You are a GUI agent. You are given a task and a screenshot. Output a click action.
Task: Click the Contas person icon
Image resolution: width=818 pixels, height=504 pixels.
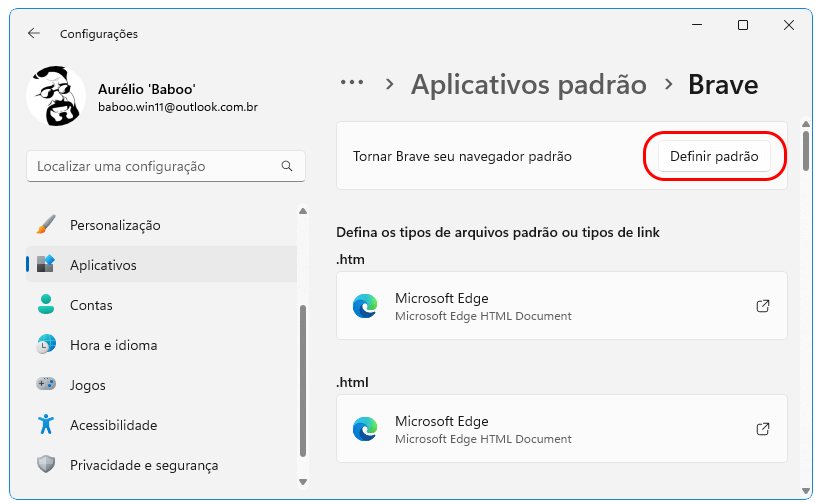(46, 305)
